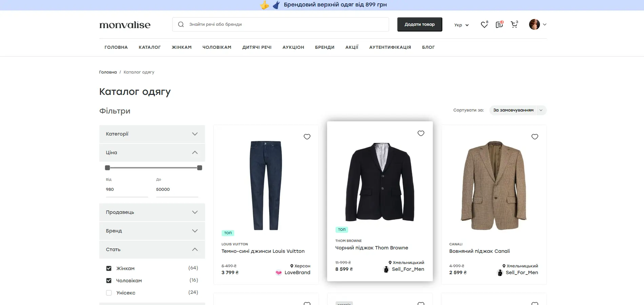Expand the Продавець filter section

[152, 212]
